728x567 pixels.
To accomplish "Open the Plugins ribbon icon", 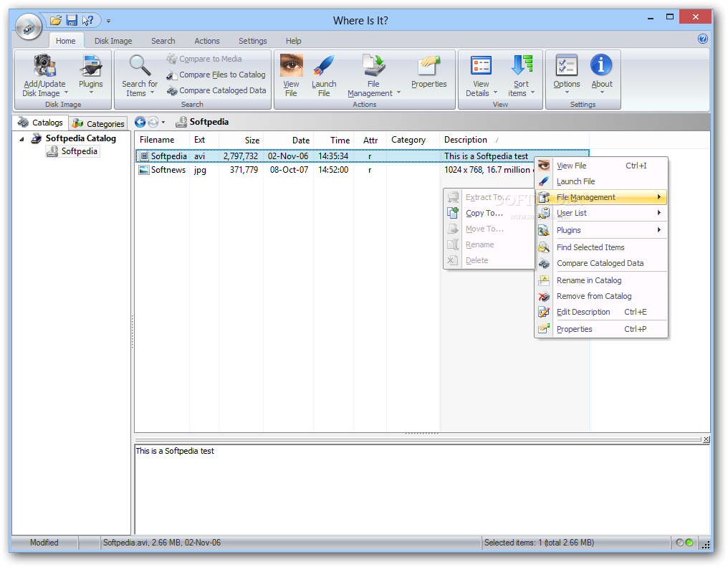I will pos(90,65).
